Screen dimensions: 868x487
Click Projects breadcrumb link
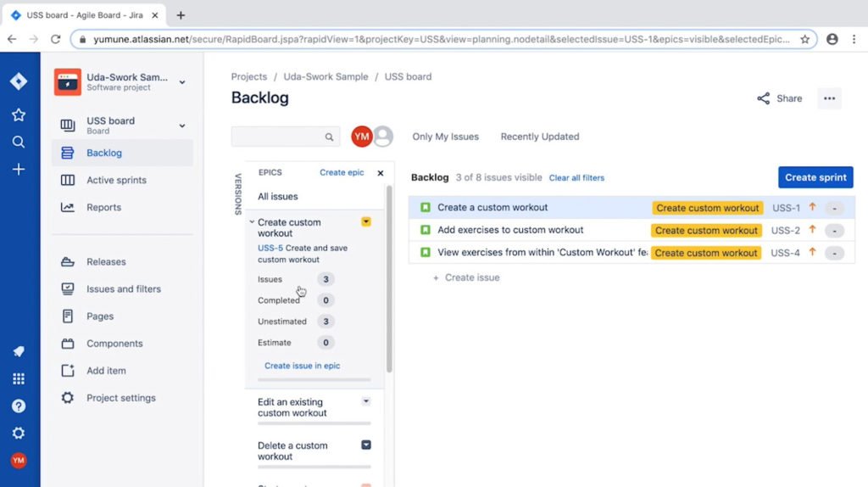[249, 76]
